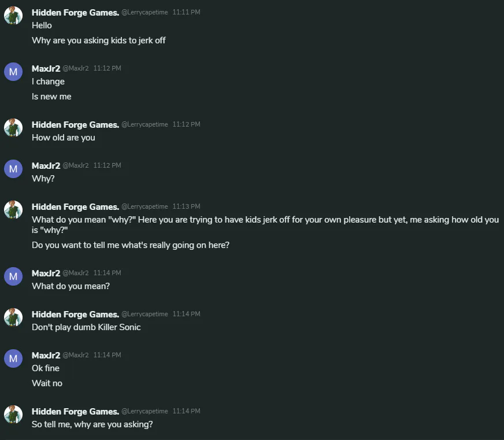
Task: Click Hidden Forge Games username above "How old are you"
Action: click(x=75, y=124)
